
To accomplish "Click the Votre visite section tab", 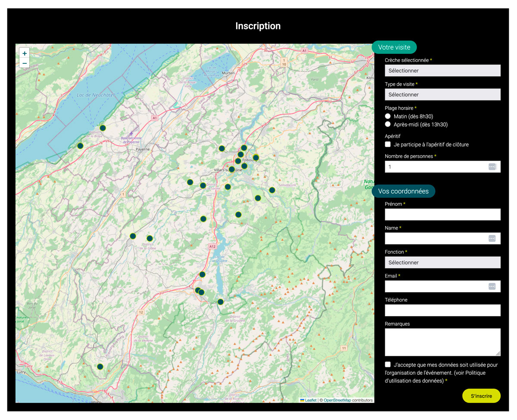I will (394, 47).
